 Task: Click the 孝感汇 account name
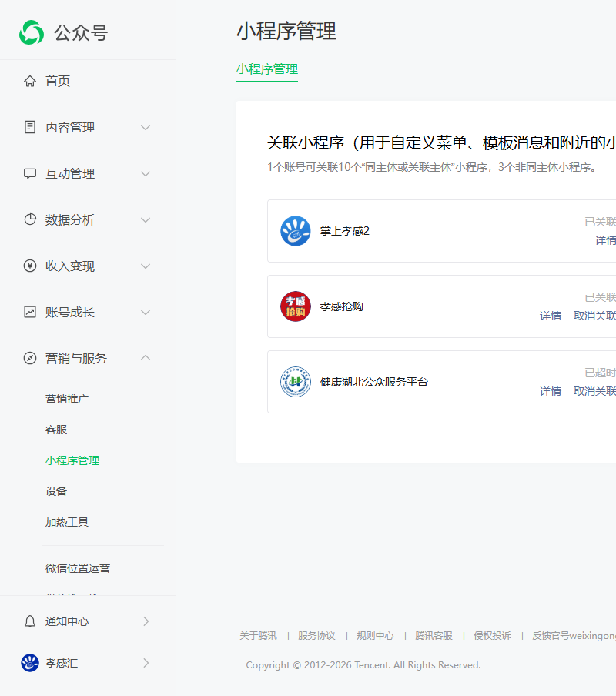pyautogui.click(x=62, y=663)
